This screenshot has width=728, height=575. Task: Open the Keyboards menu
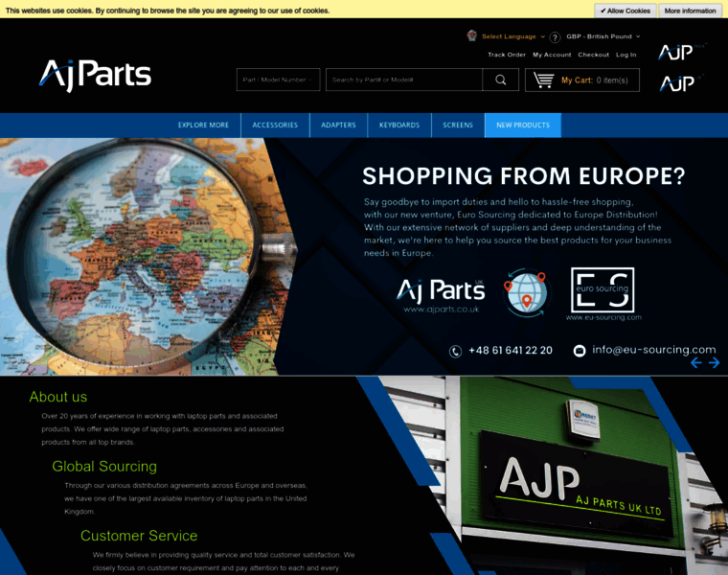click(399, 126)
